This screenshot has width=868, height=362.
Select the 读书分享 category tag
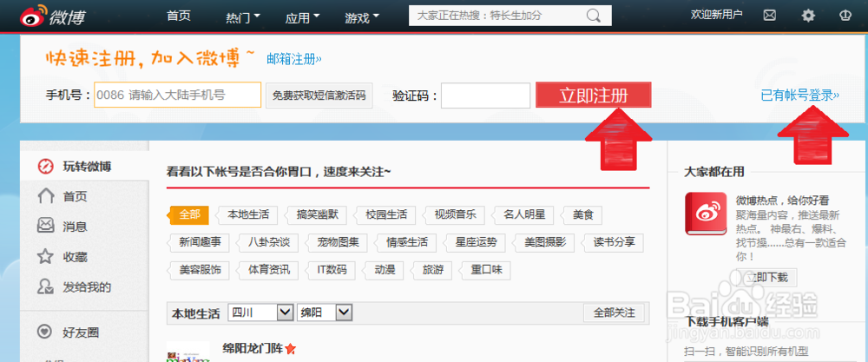tap(614, 242)
